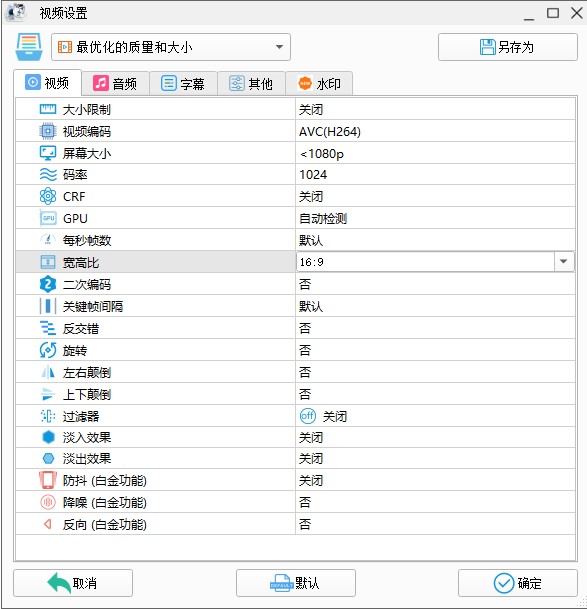Click the 另存为 save button
The width and height of the screenshot is (587, 609).
point(508,47)
